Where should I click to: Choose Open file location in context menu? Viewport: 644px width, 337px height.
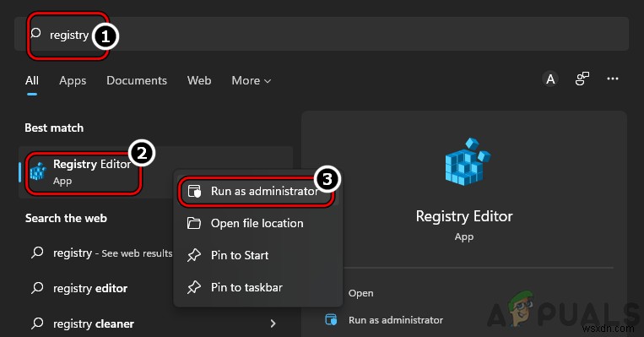pyautogui.click(x=258, y=223)
